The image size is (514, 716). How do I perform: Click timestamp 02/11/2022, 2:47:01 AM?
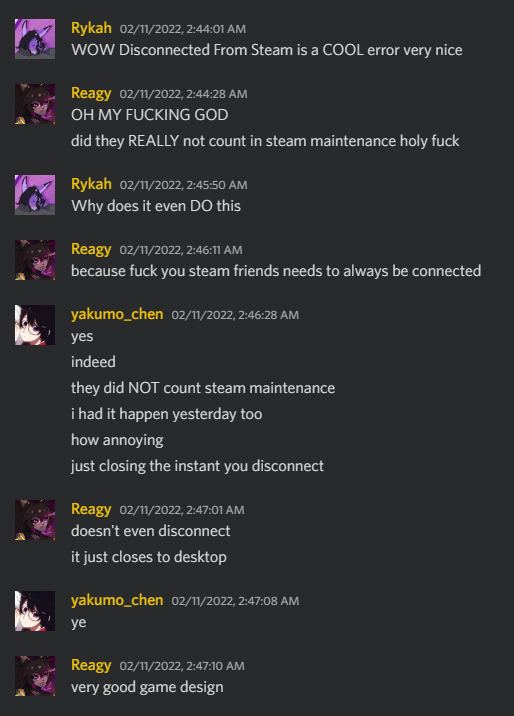coord(182,510)
